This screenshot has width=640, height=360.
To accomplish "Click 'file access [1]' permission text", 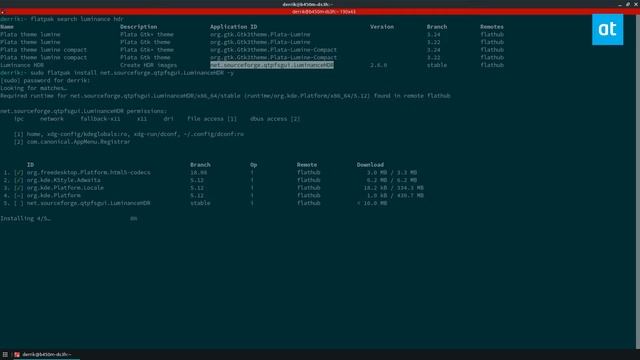I will (212, 119).
